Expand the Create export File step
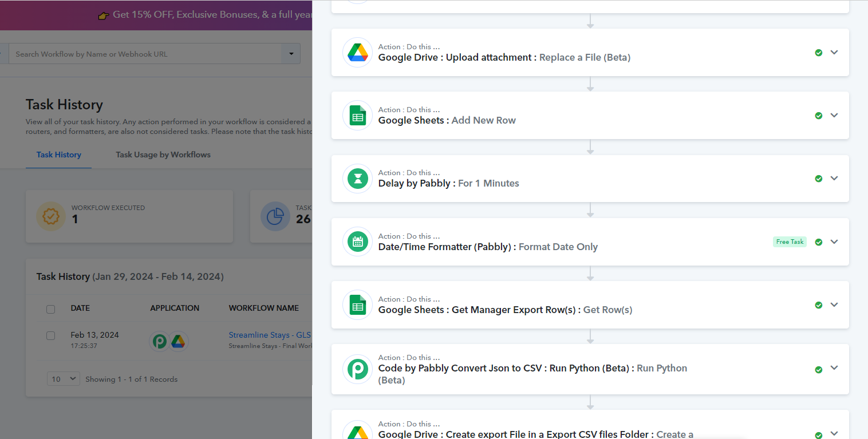The height and width of the screenshot is (439, 868). (x=834, y=434)
